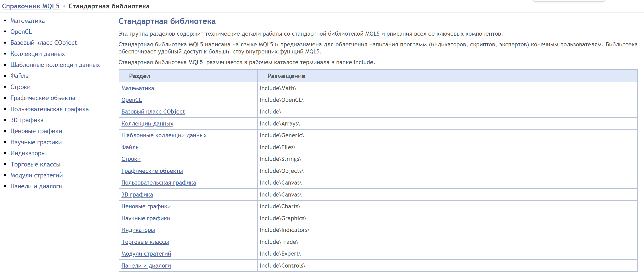Click Стандартная библиотека in the breadcrumb

(x=109, y=6)
